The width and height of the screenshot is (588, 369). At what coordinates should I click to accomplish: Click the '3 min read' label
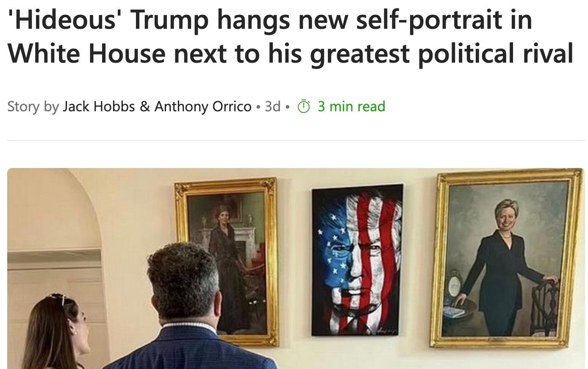pyautogui.click(x=352, y=106)
